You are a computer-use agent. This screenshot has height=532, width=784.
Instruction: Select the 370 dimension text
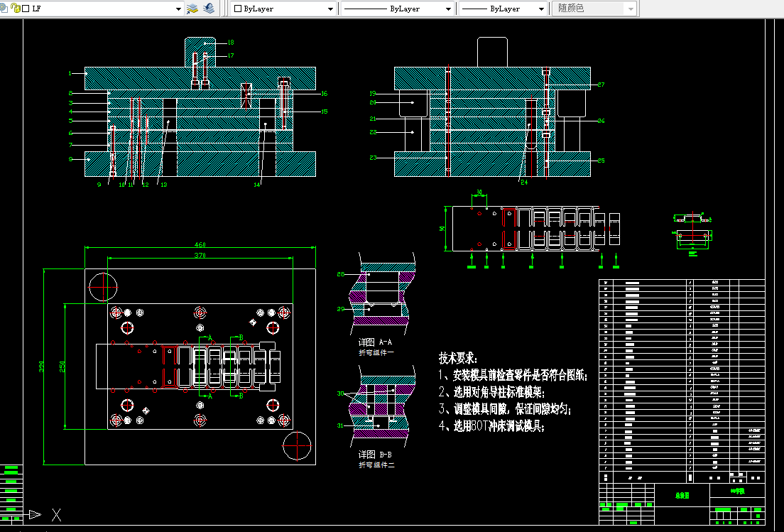click(200, 255)
